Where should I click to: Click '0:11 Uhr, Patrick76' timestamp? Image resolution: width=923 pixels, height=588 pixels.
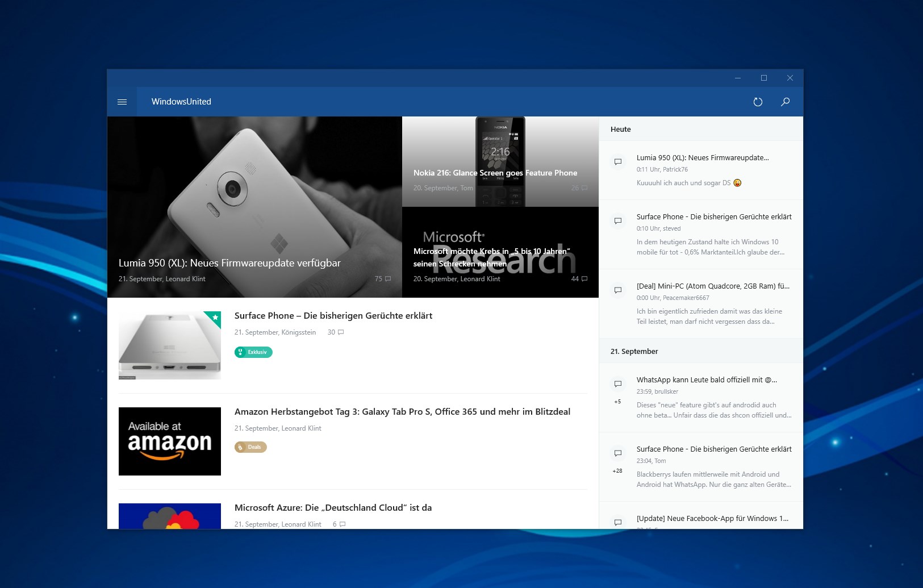pos(662,169)
